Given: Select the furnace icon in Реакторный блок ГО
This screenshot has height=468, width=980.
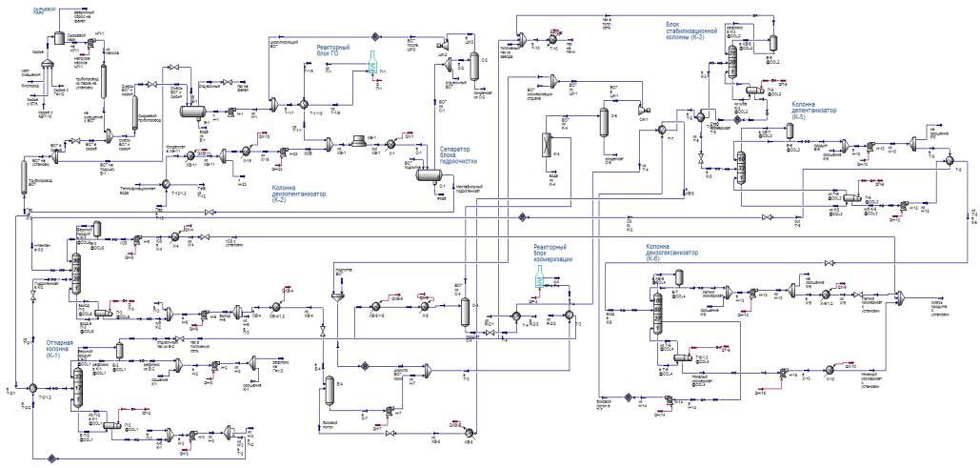Looking at the screenshot, I should click(373, 65).
